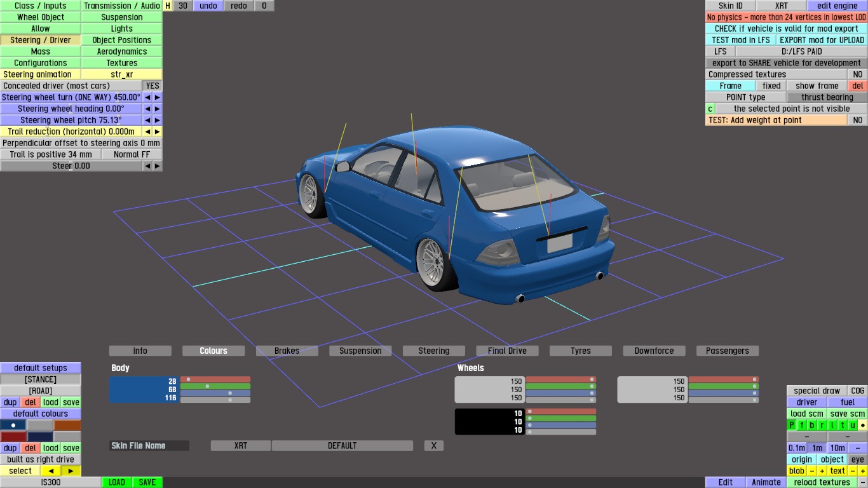The image size is (868, 488).
Task: Switch to the Passengers tab
Action: tap(728, 351)
